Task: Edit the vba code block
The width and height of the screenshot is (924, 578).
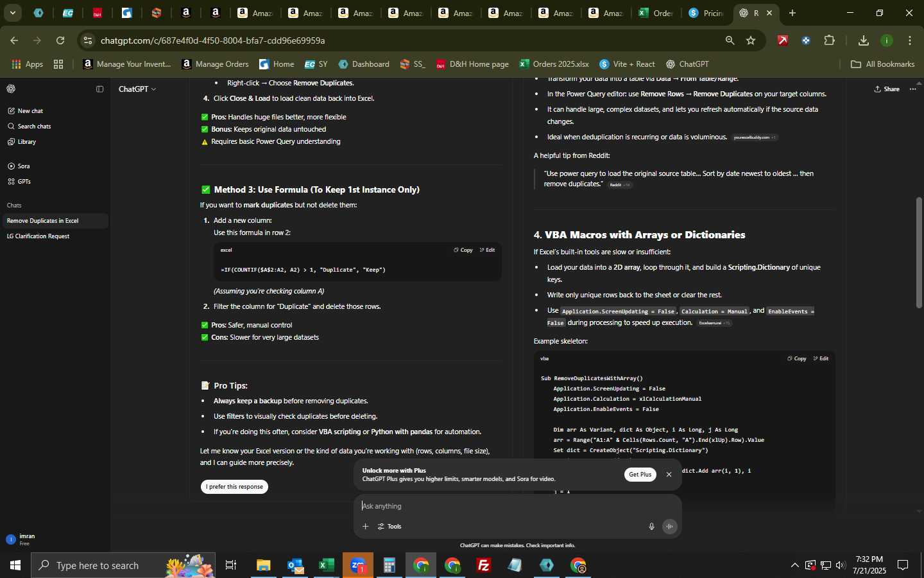Action: coord(821,358)
